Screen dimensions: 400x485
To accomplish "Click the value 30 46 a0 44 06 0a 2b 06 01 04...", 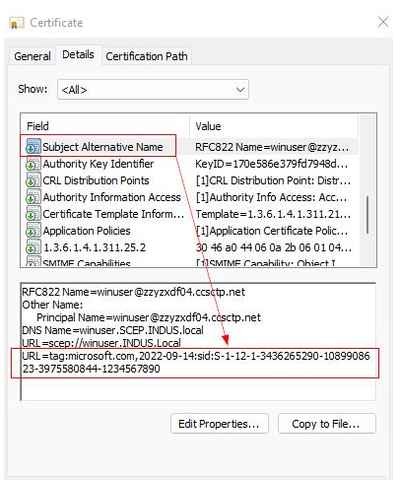I will pyautogui.click(x=273, y=247).
